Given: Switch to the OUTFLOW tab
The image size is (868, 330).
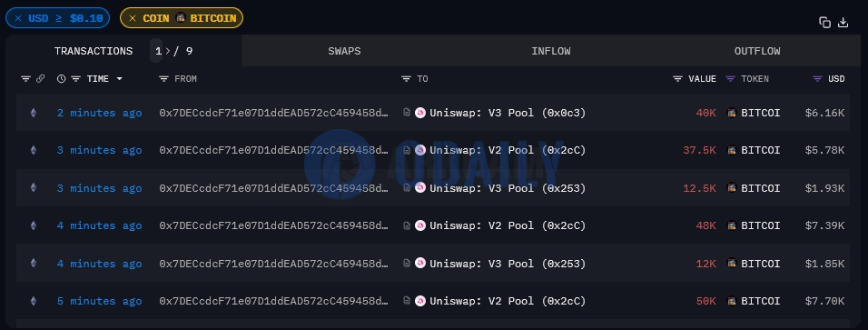Looking at the screenshot, I should pos(757,51).
